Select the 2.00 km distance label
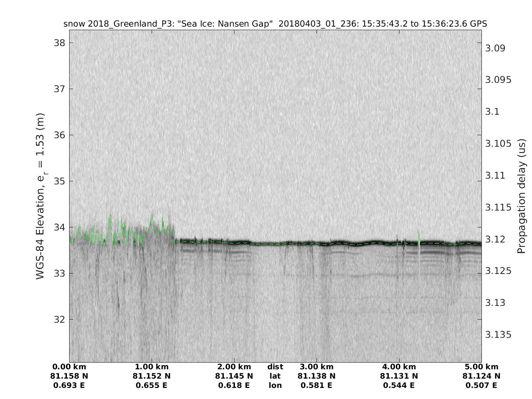The width and height of the screenshot is (532, 399). click(234, 367)
